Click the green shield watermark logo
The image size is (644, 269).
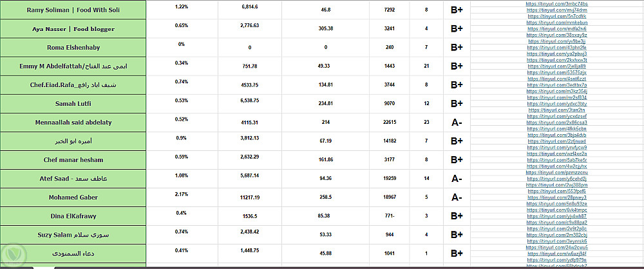click(13, 255)
